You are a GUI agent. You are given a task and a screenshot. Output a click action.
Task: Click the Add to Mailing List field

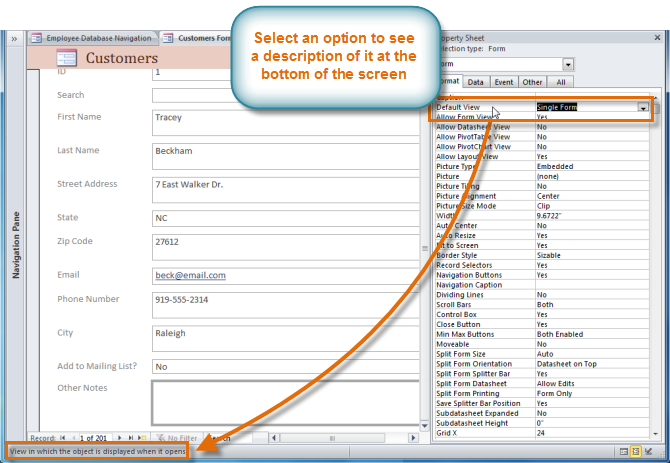click(x=285, y=366)
